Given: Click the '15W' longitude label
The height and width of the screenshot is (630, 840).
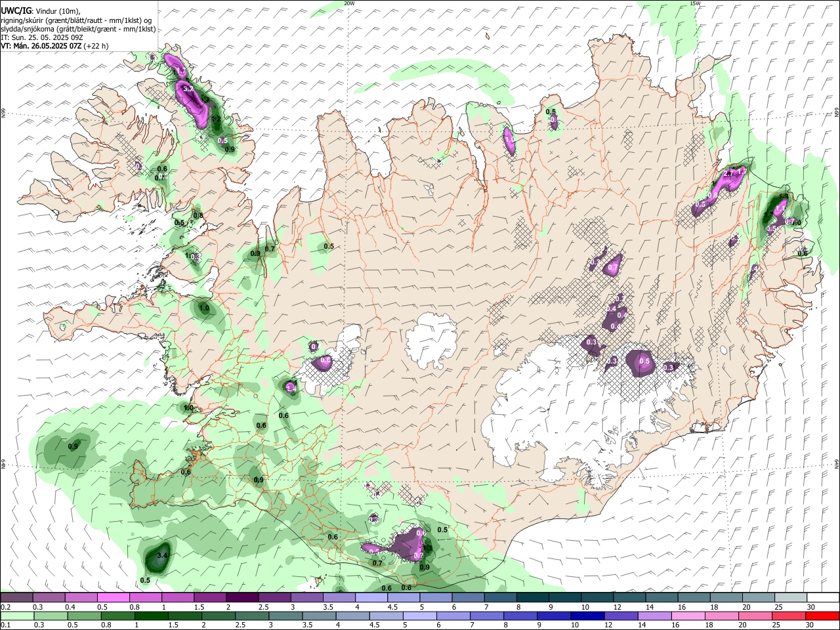Looking at the screenshot, I should (x=695, y=3).
